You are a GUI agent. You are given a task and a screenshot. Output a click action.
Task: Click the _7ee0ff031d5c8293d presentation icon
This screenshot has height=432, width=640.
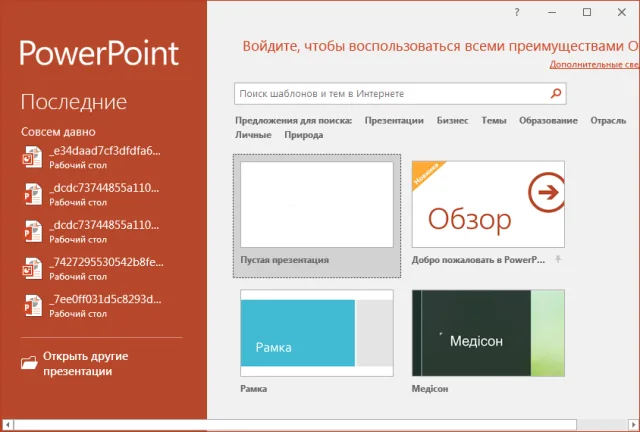point(32,306)
